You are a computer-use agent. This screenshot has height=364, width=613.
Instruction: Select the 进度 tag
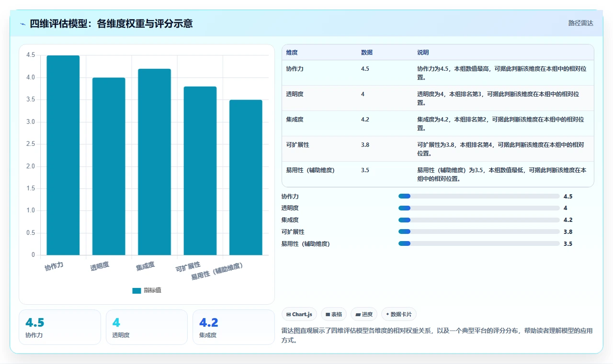click(x=364, y=314)
